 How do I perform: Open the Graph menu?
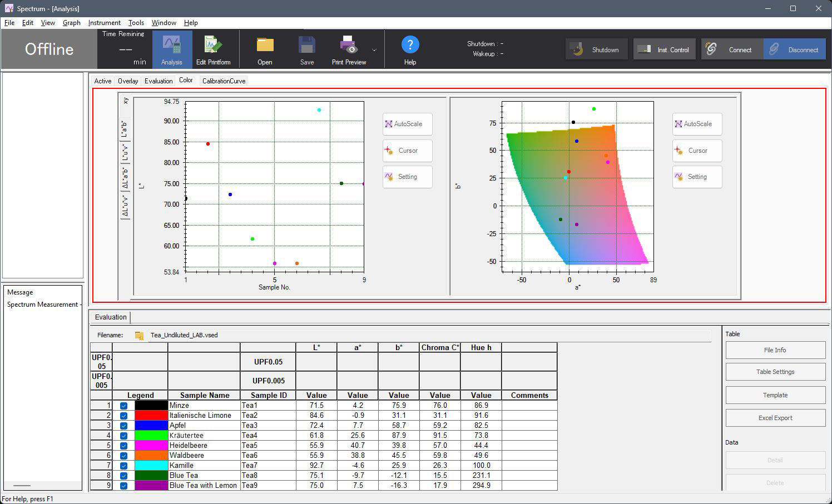tap(72, 23)
